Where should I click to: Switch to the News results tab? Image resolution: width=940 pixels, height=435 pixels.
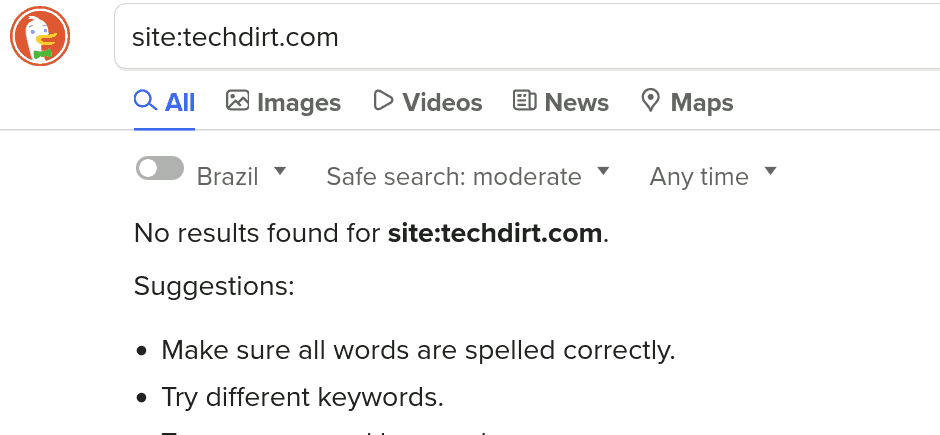click(561, 102)
